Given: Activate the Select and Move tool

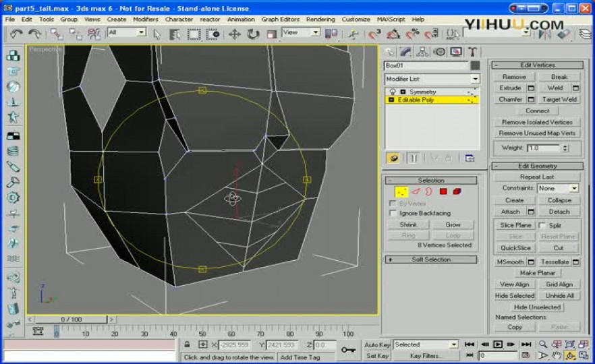Looking at the screenshot, I should point(235,34).
